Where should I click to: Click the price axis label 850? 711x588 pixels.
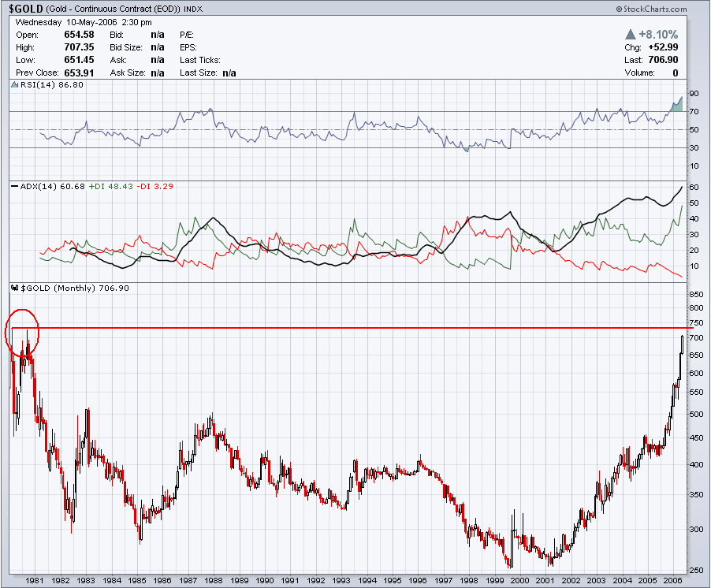696,295
